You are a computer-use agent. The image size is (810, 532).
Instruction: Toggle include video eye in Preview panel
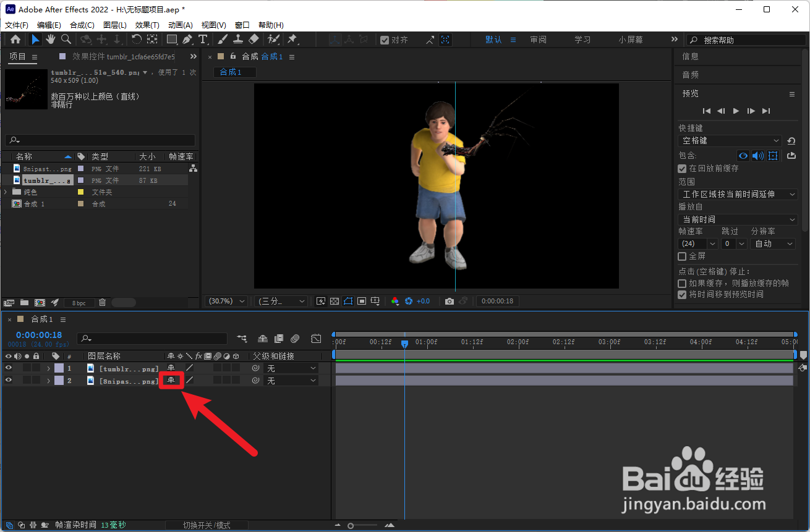(743, 156)
